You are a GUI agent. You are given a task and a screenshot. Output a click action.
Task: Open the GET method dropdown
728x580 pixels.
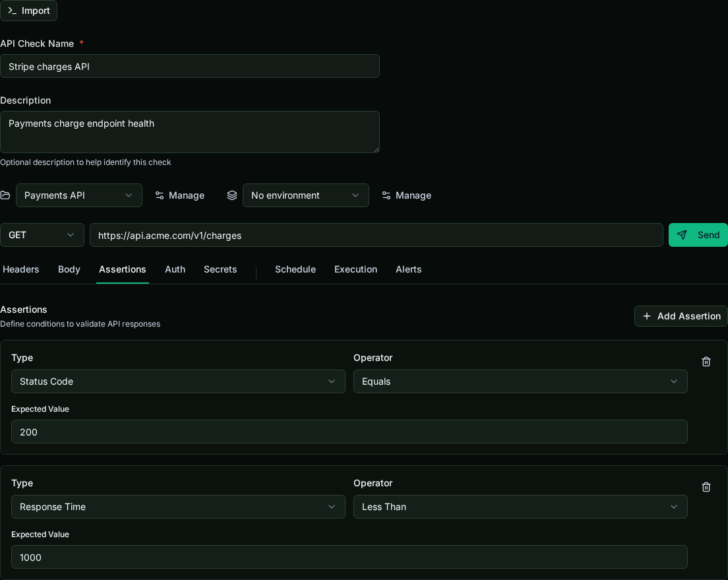(42, 235)
